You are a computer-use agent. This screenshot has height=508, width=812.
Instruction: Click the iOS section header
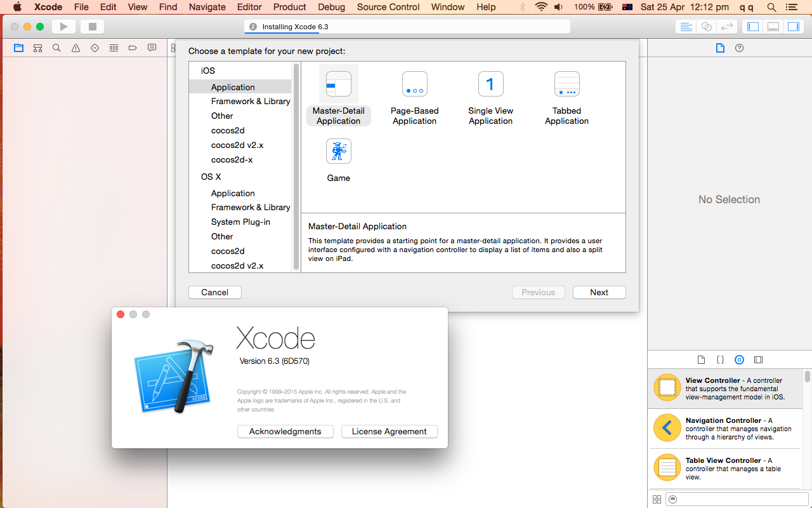[x=208, y=70]
